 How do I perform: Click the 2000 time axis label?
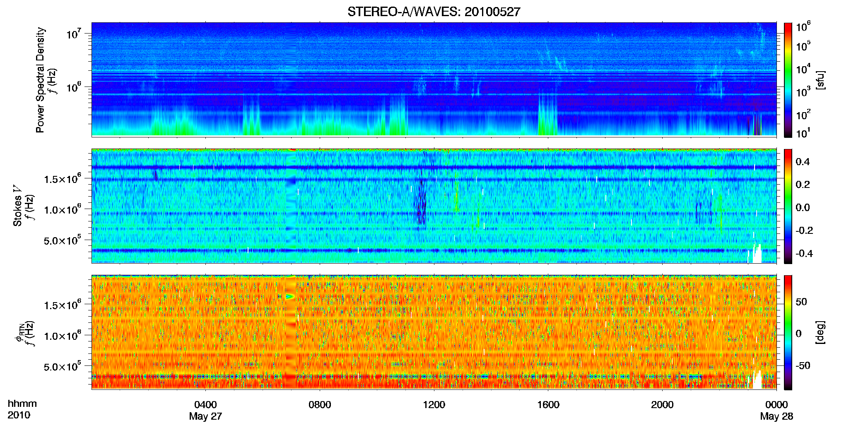[662, 405]
